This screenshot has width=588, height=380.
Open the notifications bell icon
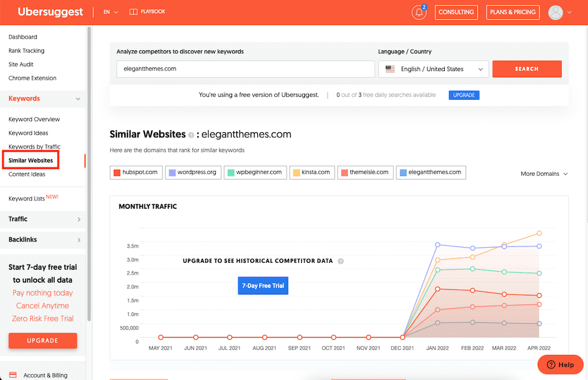[419, 12]
